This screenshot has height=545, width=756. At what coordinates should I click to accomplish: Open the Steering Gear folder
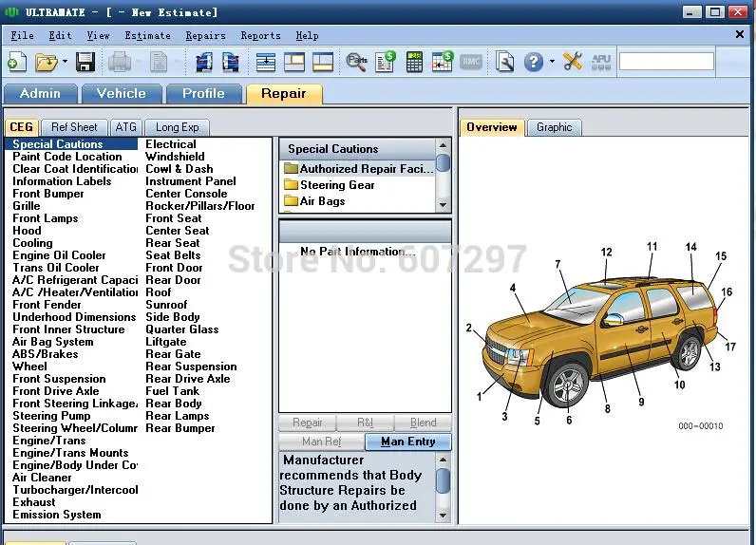pyautogui.click(x=330, y=185)
